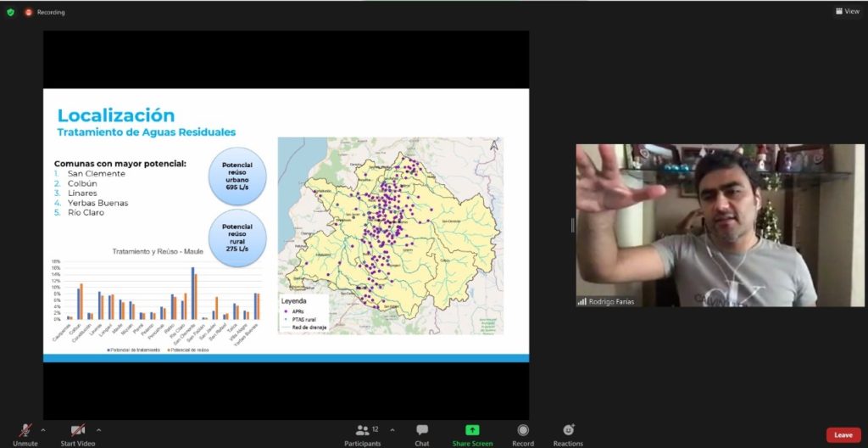Open the Chat panel
This screenshot has height=448, width=868.
click(421, 432)
